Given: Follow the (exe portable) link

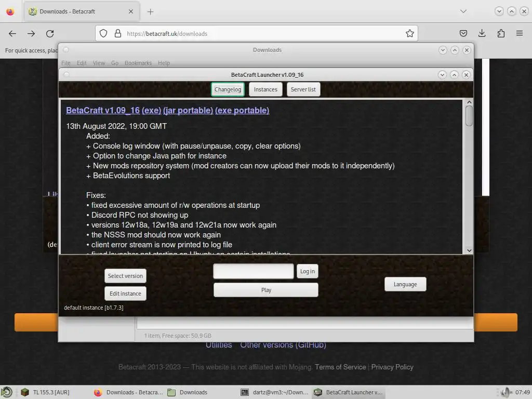Looking at the screenshot, I should point(242,110).
